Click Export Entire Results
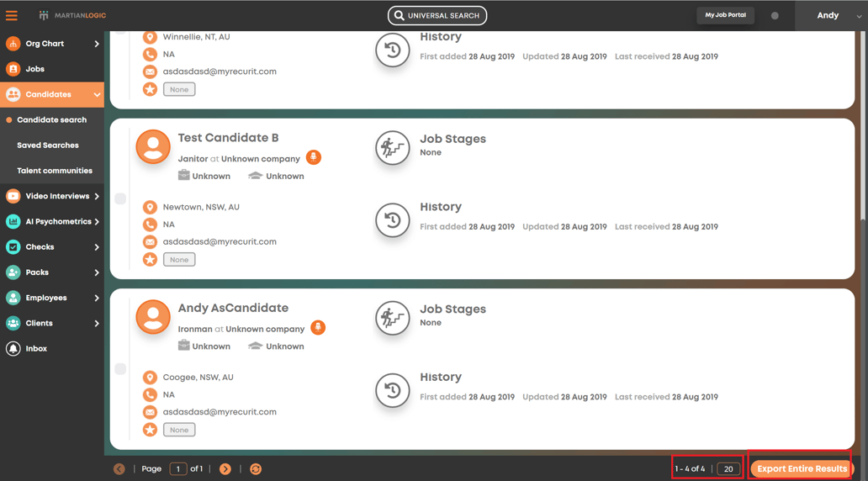Screen dimensions: 868x481 (x=802, y=469)
